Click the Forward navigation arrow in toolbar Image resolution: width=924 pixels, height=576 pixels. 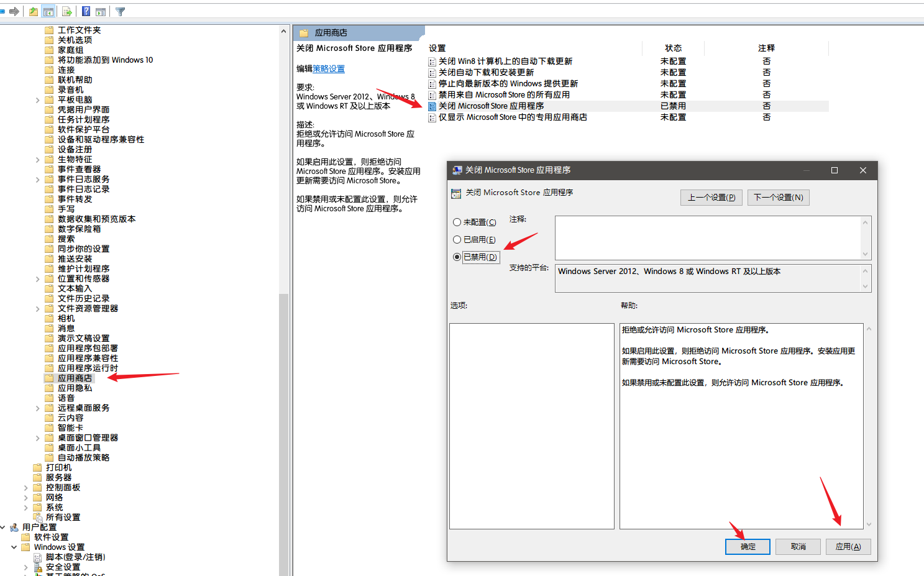(14, 11)
